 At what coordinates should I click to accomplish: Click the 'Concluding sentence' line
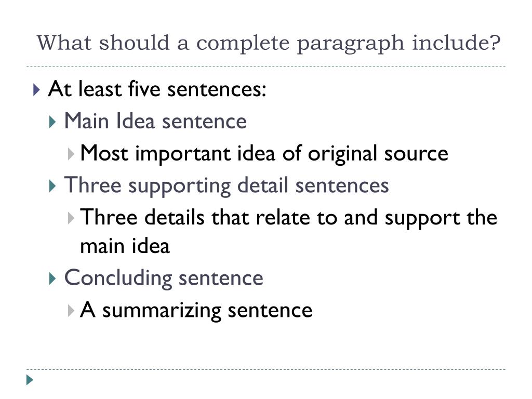point(164,278)
